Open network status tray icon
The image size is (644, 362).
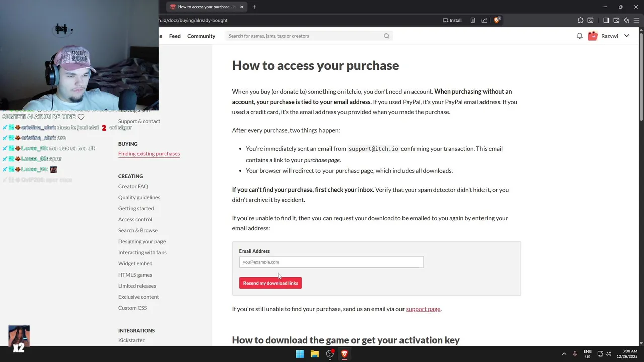(600, 354)
